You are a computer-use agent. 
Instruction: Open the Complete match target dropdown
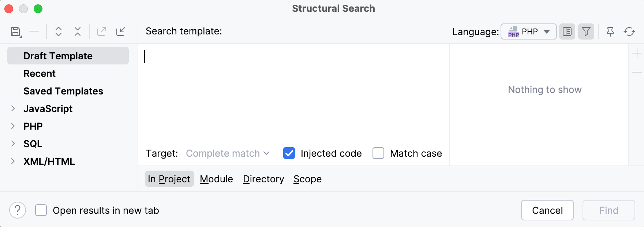point(227,153)
